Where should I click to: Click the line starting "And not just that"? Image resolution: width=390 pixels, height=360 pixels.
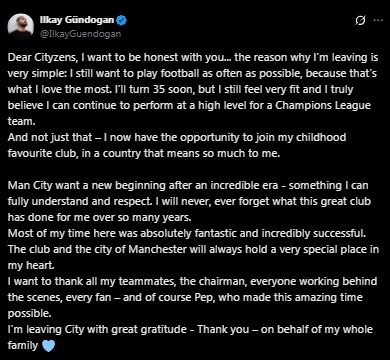coord(177,138)
